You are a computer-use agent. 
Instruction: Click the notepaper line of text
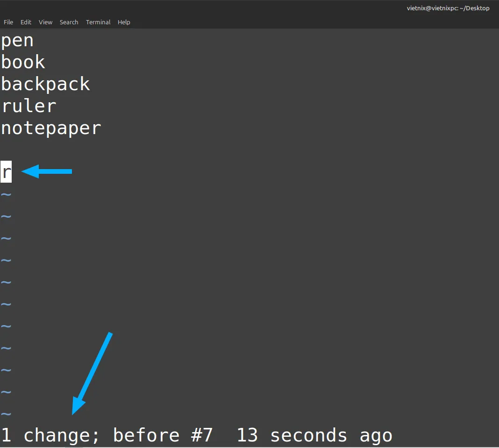coord(51,128)
